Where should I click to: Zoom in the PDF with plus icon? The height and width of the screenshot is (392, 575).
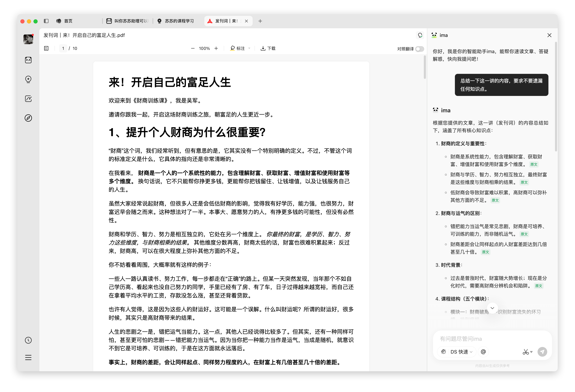216,48
